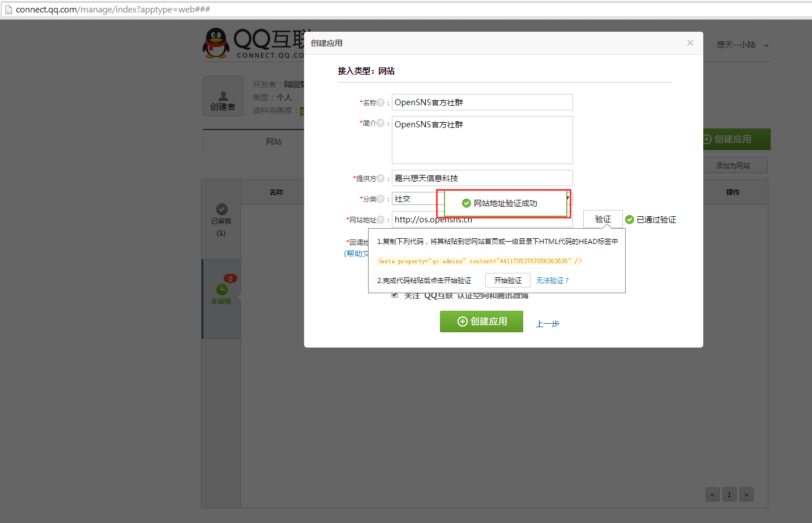Go to next page with > button

pyautogui.click(x=746, y=494)
